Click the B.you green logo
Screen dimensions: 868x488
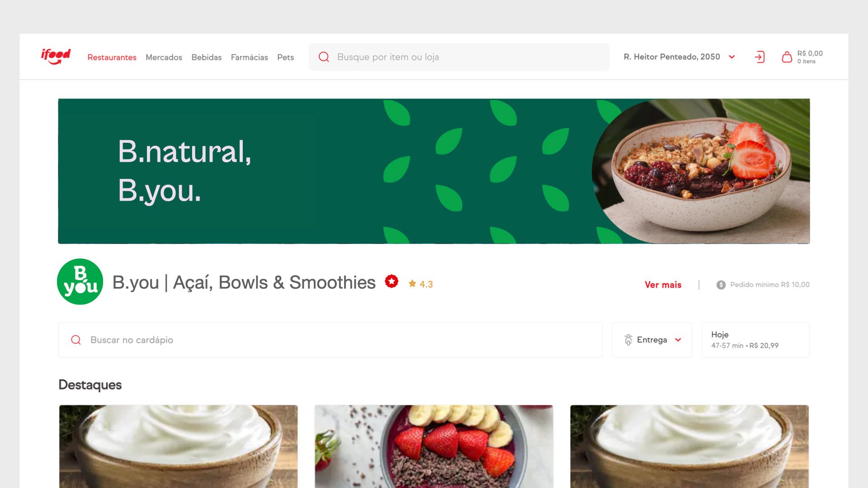(x=80, y=282)
